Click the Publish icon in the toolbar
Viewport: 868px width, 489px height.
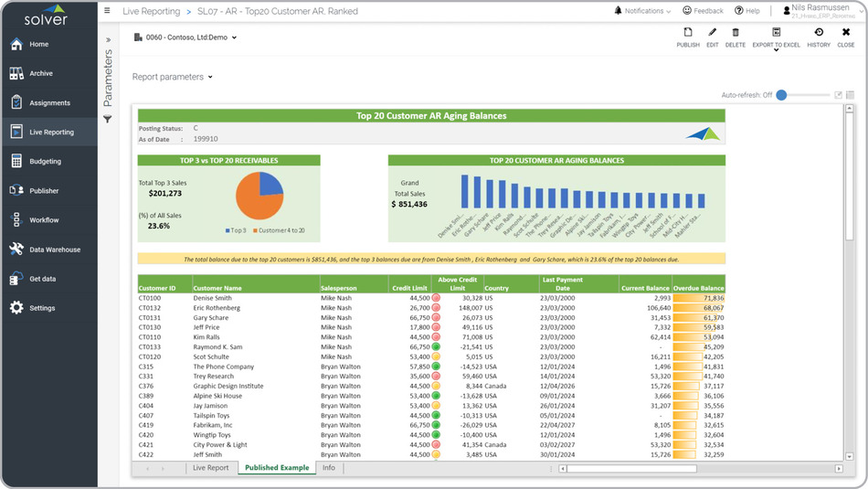(688, 33)
